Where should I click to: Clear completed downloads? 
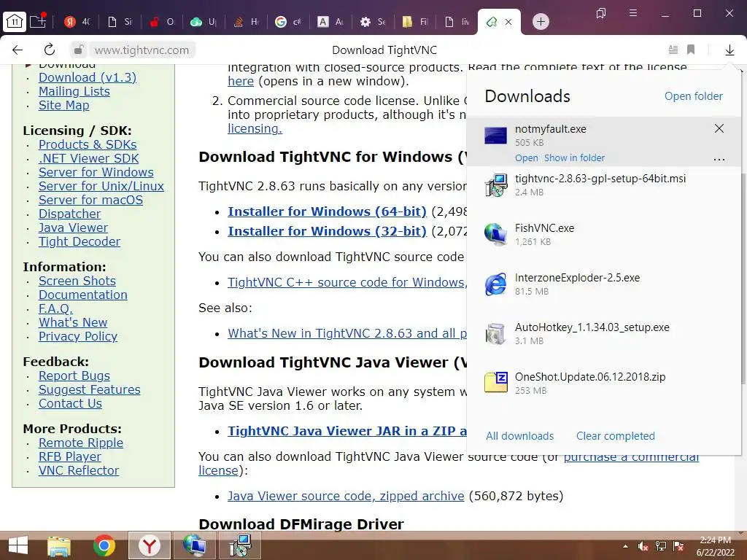(x=616, y=436)
